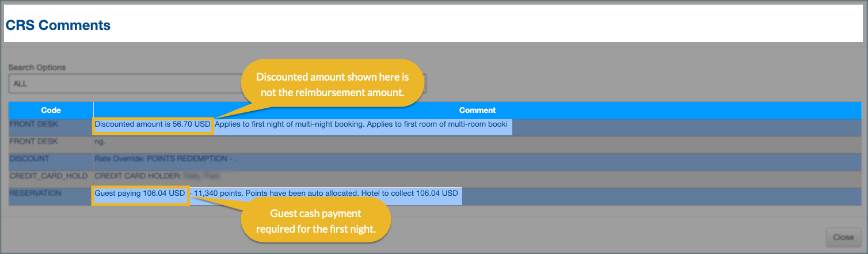Select the RESERVATION code cell
The height and width of the screenshot is (254, 868).
pyautogui.click(x=35, y=194)
